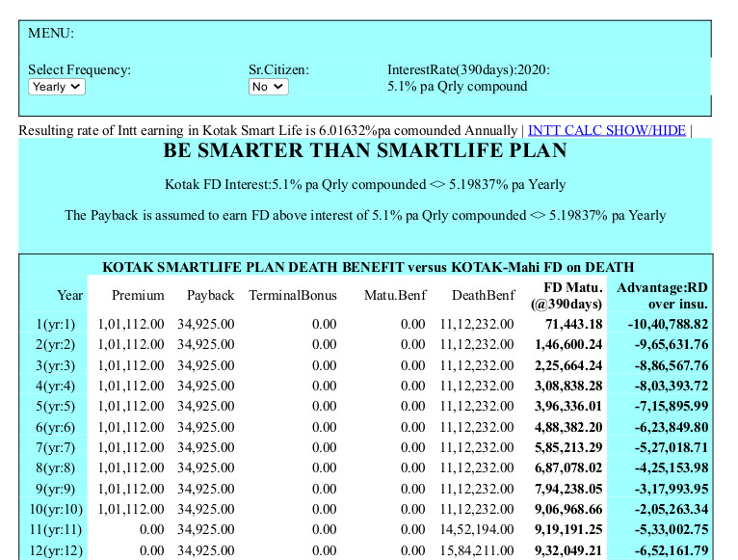Viewport: 738px width, 560px height.
Task: Select row label 9(yr:9)
Action: (x=55, y=490)
